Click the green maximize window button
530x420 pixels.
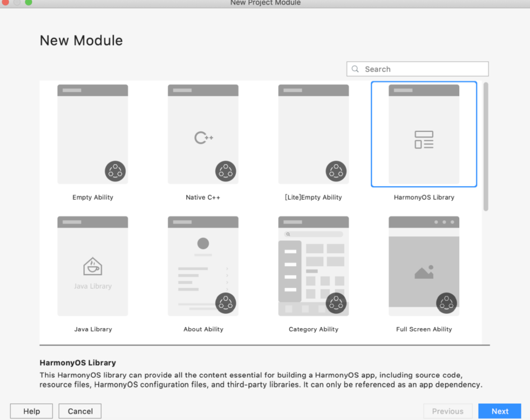(29, 3)
